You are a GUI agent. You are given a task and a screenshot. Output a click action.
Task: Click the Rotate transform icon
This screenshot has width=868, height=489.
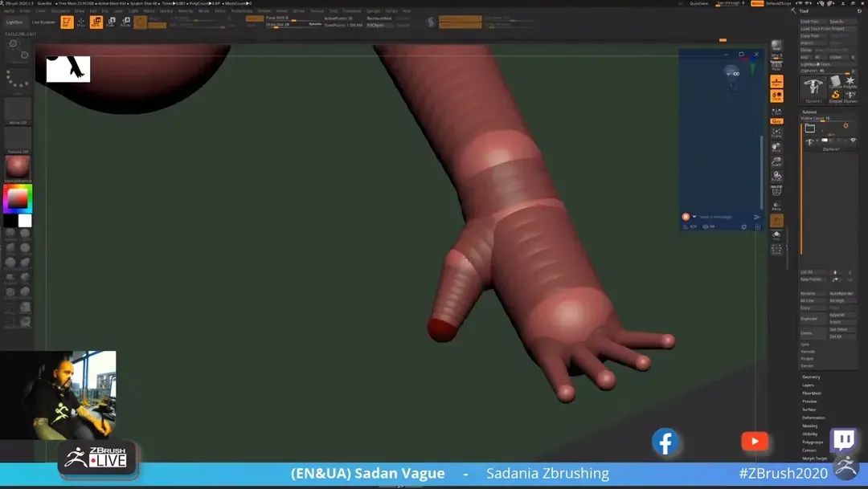(125, 22)
